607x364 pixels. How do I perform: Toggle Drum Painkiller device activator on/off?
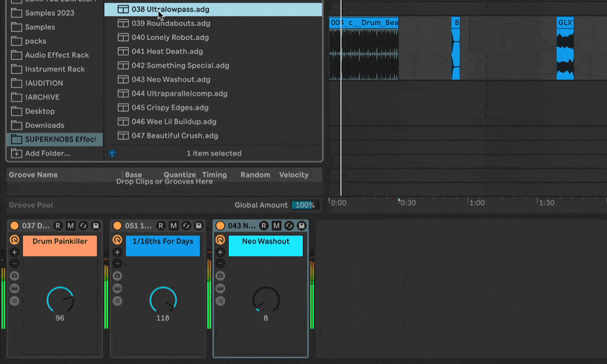(14, 226)
